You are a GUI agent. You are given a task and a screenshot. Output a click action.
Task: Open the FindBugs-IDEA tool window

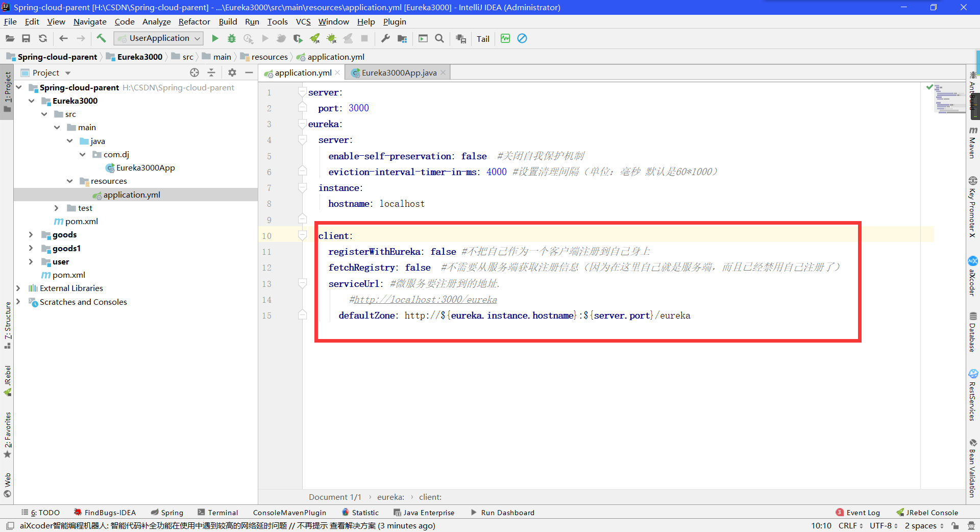point(105,513)
